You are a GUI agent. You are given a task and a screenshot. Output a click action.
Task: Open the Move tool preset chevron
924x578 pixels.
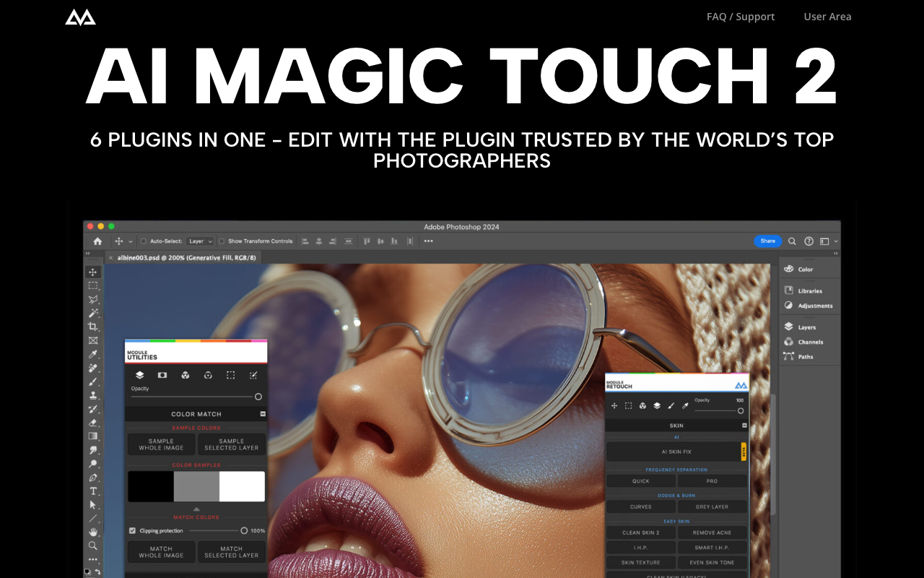coord(131,241)
